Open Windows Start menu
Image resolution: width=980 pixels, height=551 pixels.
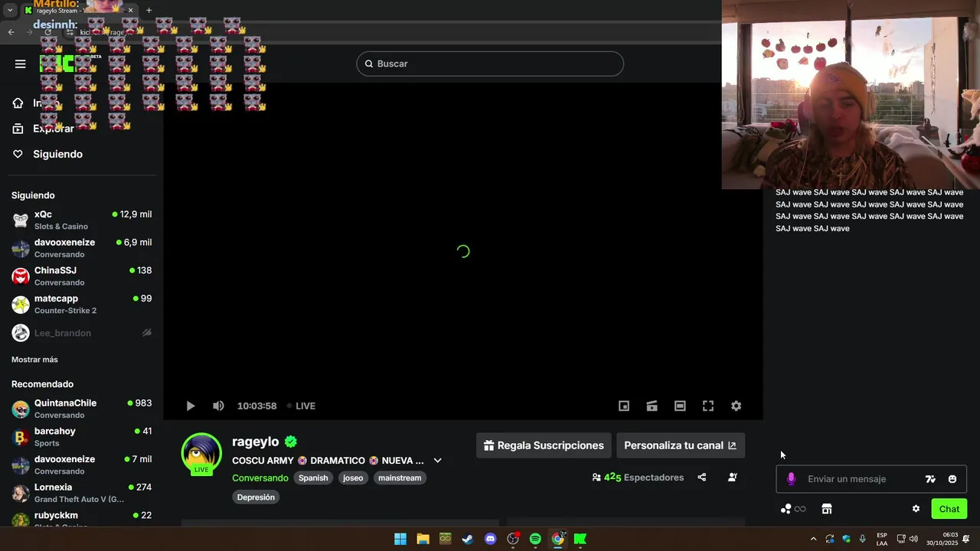(x=400, y=539)
